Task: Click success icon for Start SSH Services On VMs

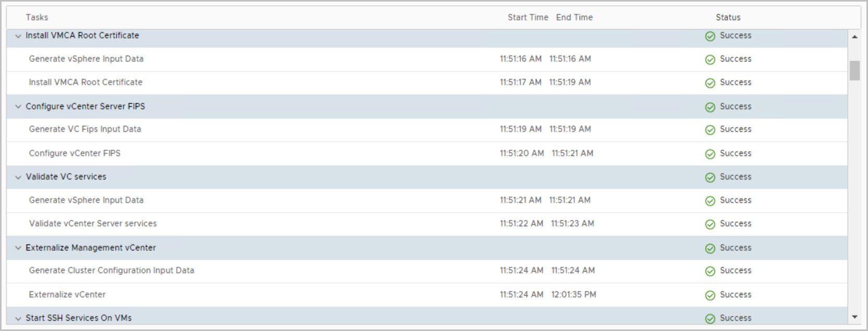Action: (710, 319)
